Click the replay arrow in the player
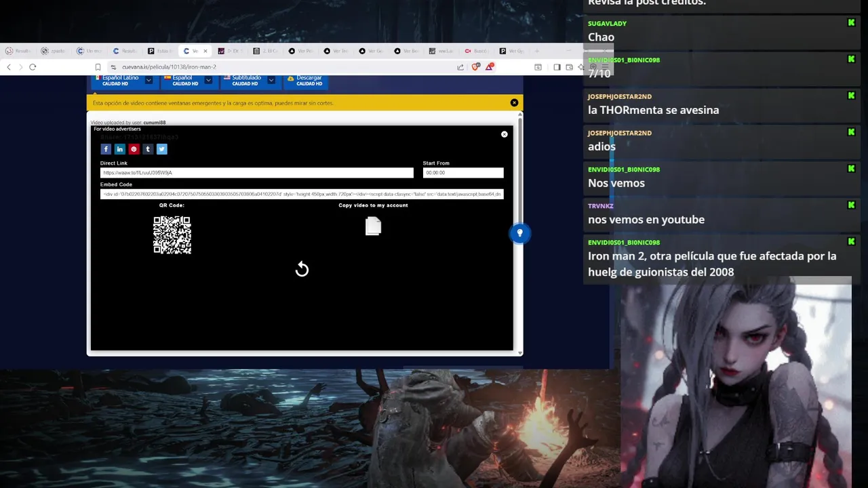 [302, 270]
